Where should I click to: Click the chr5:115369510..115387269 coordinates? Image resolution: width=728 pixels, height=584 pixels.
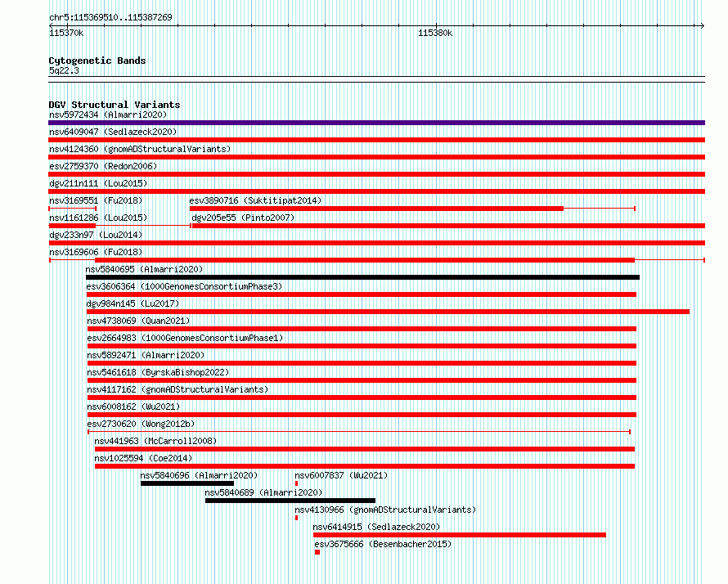tap(110, 17)
